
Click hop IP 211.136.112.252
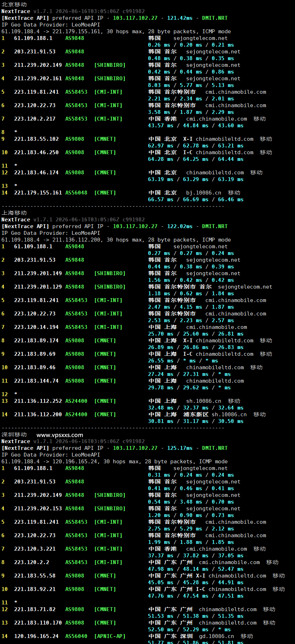38,401
